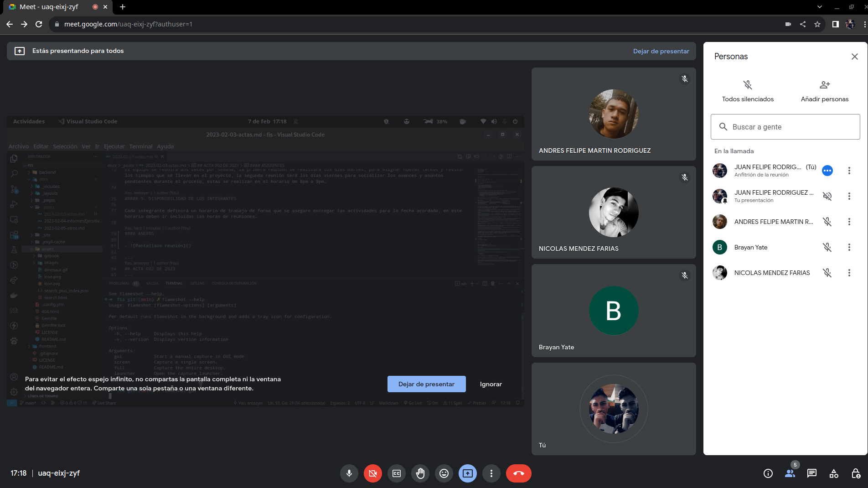Open meeting details info icon
The height and width of the screenshot is (488, 868).
tap(768, 473)
